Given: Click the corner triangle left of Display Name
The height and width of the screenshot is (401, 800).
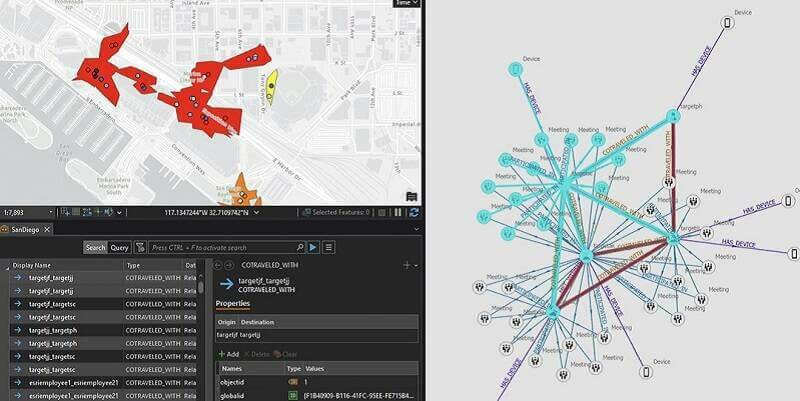Looking at the screenshot, I should [7, 266].
